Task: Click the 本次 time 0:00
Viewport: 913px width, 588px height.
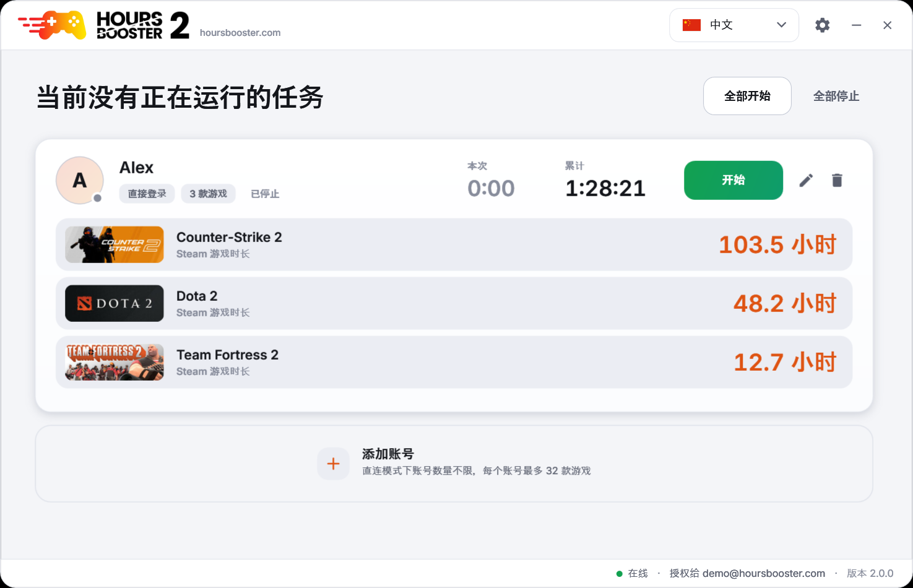Action: (x=491, y=188)
